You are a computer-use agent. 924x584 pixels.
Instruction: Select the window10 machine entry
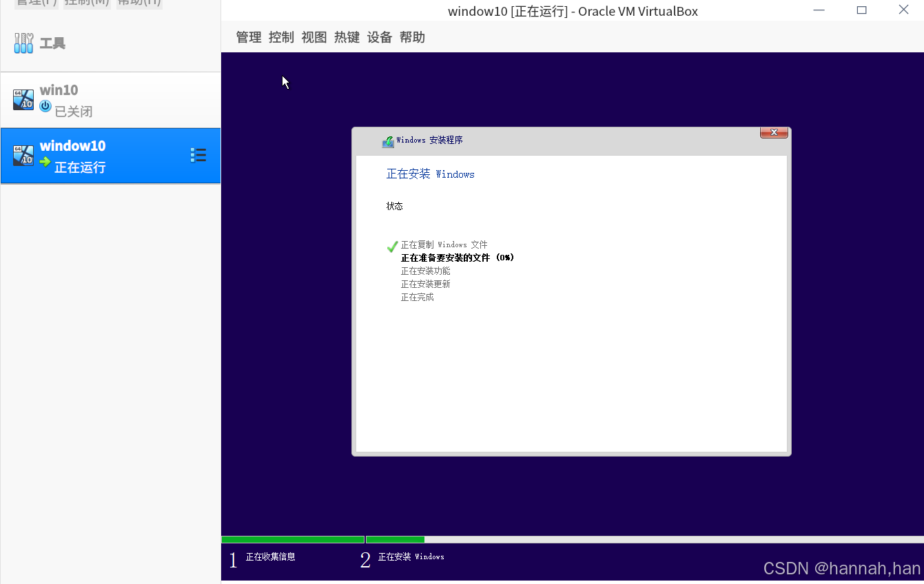coord(110,156)
